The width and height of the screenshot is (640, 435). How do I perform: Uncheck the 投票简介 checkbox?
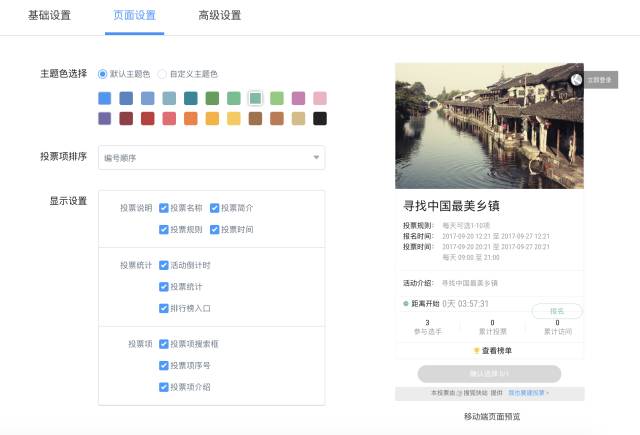point(214,208)
